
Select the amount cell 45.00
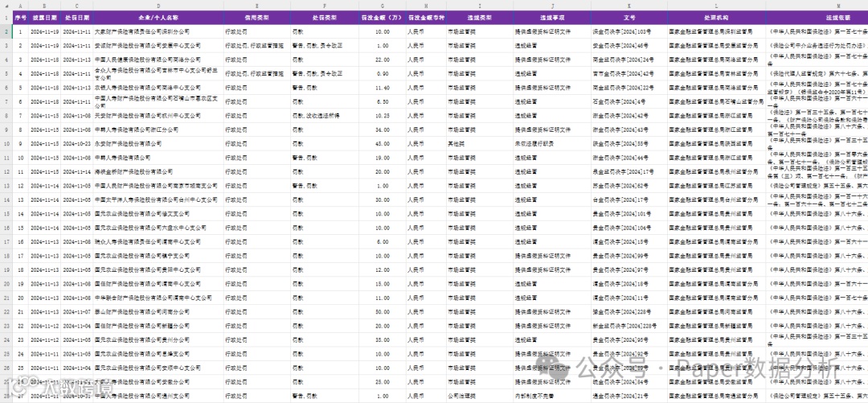383,143
